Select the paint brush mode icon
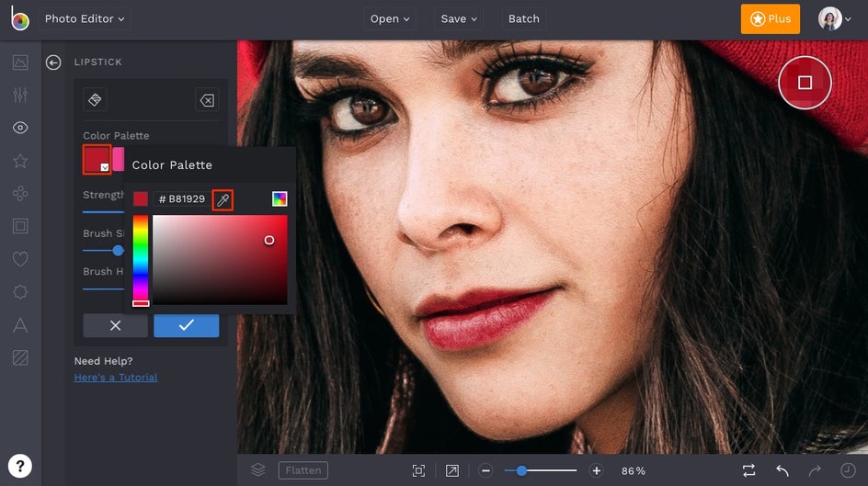Image resolution: width=868 pixels, height=486 pixels. (95, 99)
